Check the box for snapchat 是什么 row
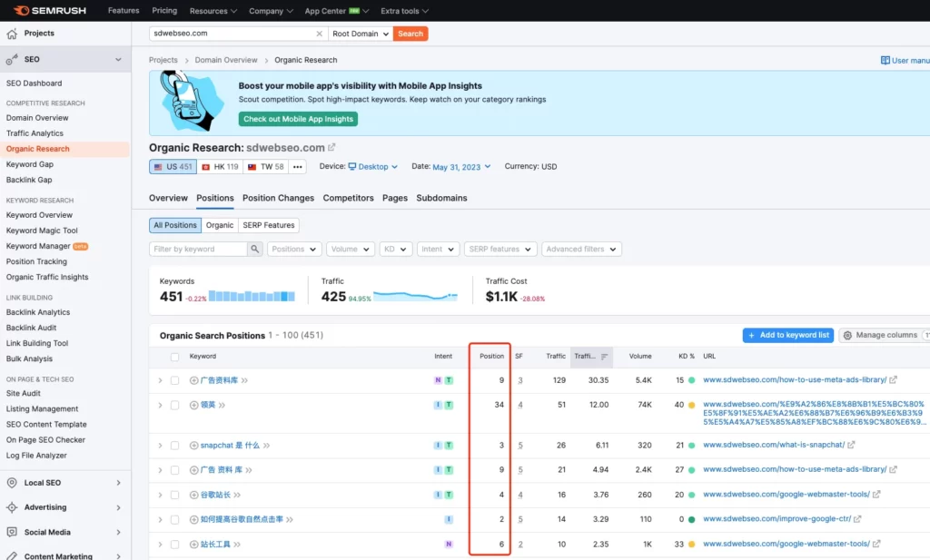The width and height of the screenshot is (930, 560). [174, 446]
